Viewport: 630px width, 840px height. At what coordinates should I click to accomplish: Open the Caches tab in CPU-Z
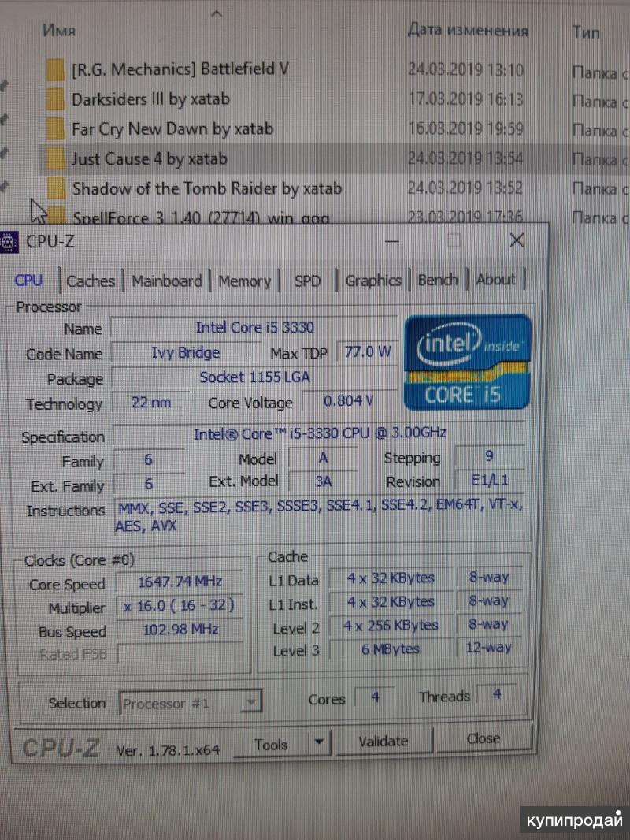point(91,281)
